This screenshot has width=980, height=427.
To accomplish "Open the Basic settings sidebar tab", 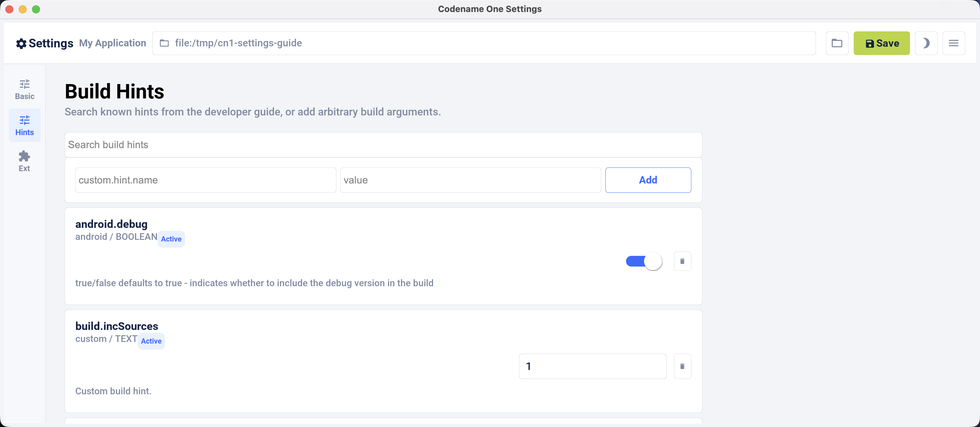I will [25, 90].
